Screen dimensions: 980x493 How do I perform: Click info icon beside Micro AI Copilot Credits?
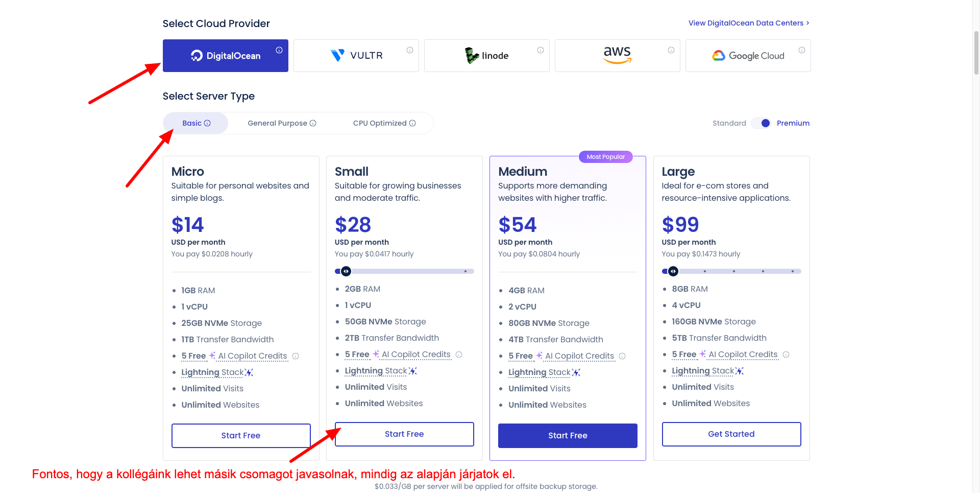coord(296,356)
